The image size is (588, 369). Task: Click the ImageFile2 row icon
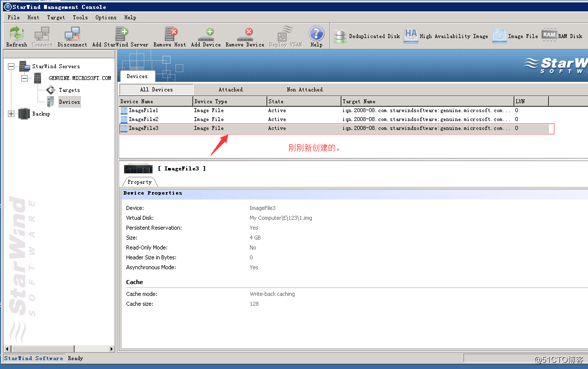tap(124, 119)
